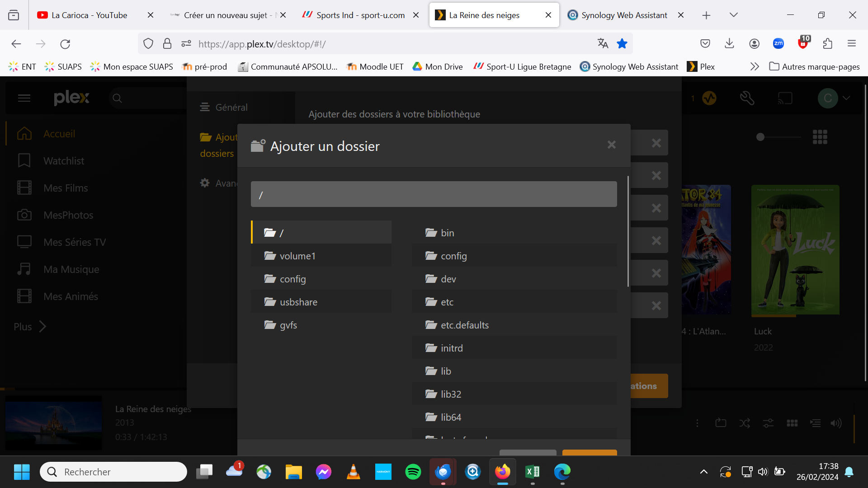Open the etc folder
This screenshot has width=868, height=488.
pyautogui.click(x=514, y=302)
